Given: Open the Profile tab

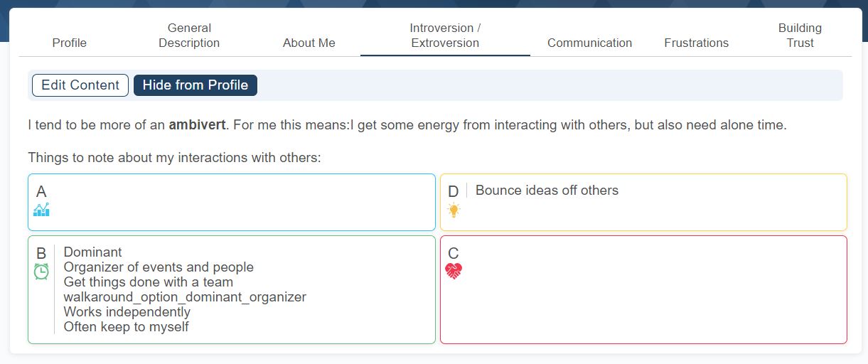Looking at the screenshot, I should [70, 43].
